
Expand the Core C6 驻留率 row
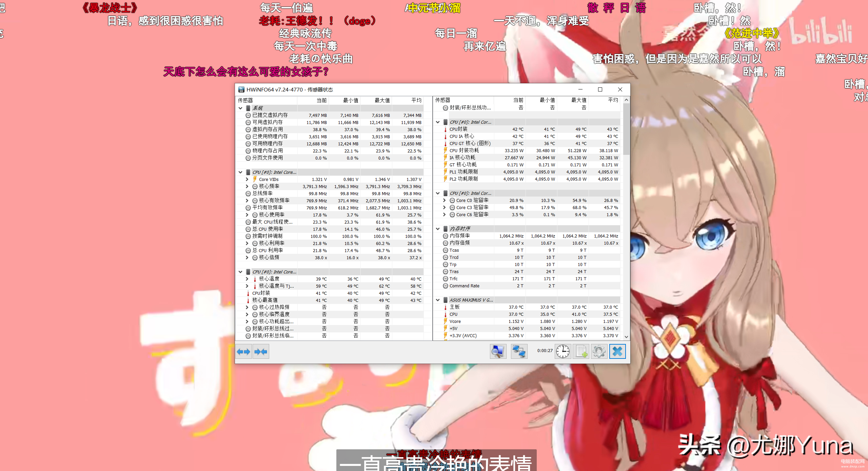coord(445,214)
